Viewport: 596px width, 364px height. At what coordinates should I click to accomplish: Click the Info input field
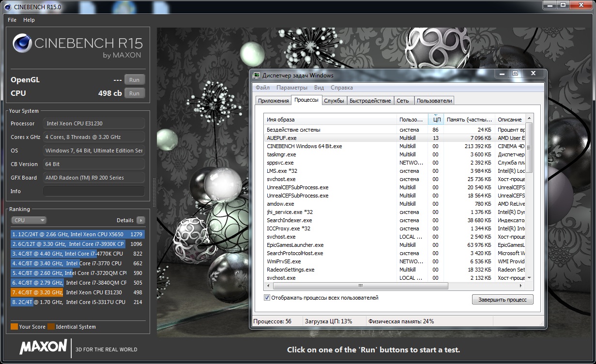coord(94,191)
